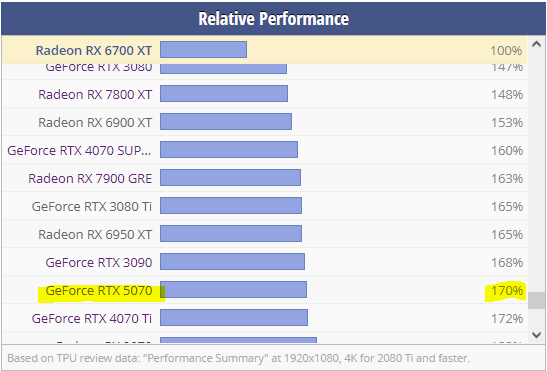The height and width of the screenshot is (371, 547).
Task: Click the 165% value for RX 6950 XT
Action: click(x=507, y=235)
